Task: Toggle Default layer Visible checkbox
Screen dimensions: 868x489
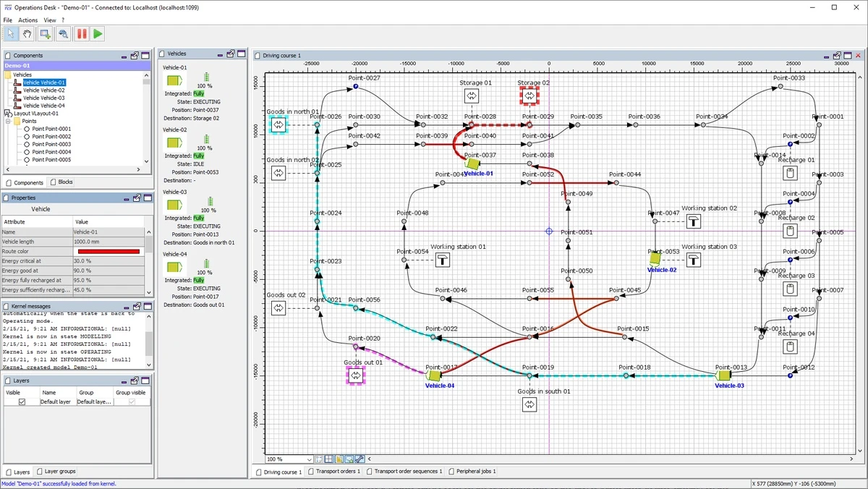Action: click(22, 401)
